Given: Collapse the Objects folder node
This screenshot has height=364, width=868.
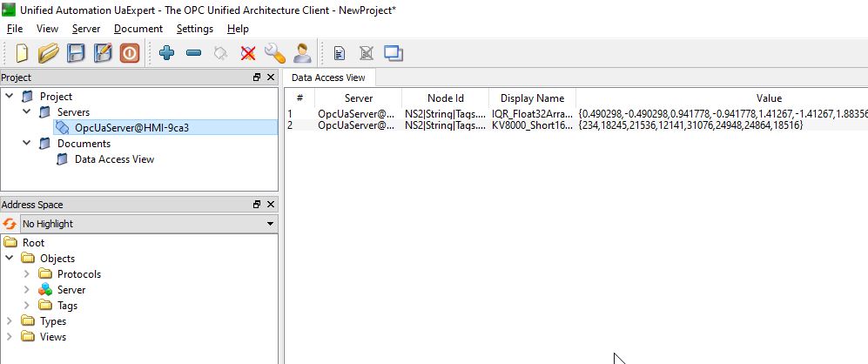Looking at the screenshot, I should (10, 258).
